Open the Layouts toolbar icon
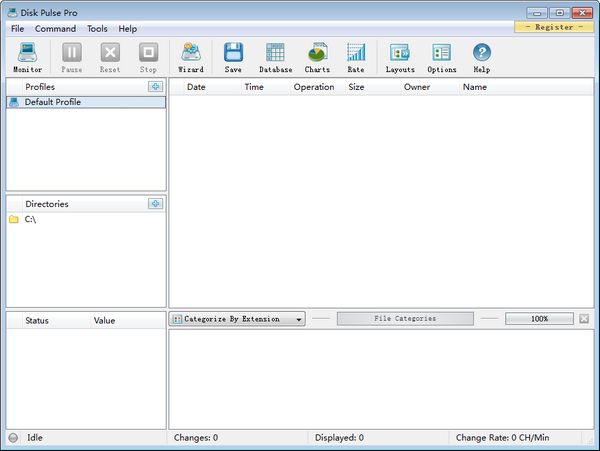600x451 pixels. point(400,57)
